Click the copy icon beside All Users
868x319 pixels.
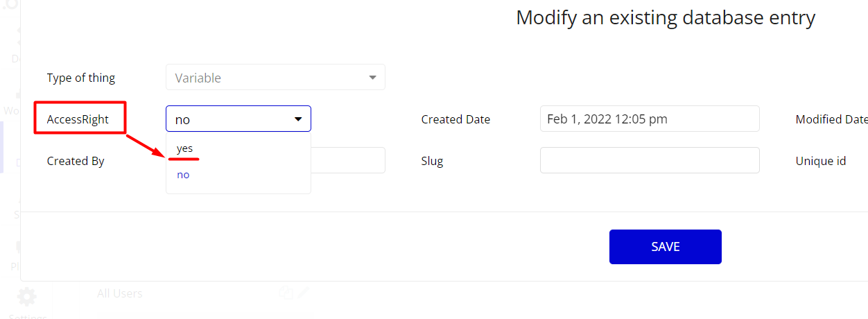[x=285, y=293]
